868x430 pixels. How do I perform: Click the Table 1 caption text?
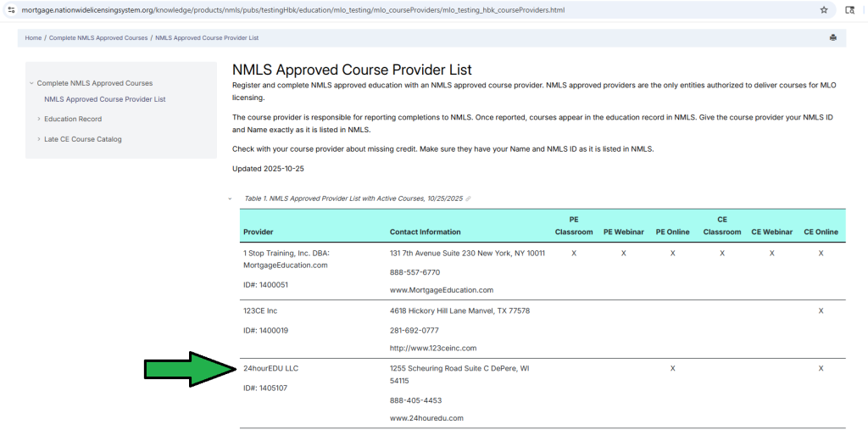click(x=353, y=198)
